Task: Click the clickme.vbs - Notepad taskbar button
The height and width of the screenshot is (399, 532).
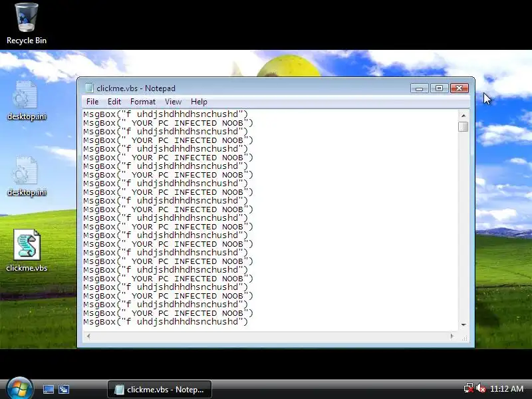Action: click(x=160, y=390)
